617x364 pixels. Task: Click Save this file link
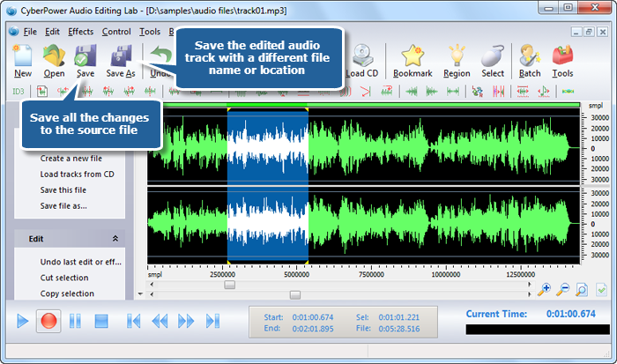[x=63, y=189]
